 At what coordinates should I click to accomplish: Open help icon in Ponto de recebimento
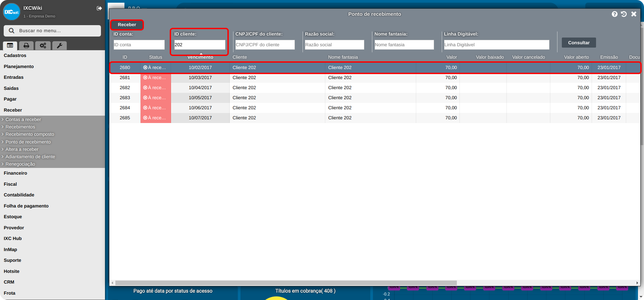point(614,14)
